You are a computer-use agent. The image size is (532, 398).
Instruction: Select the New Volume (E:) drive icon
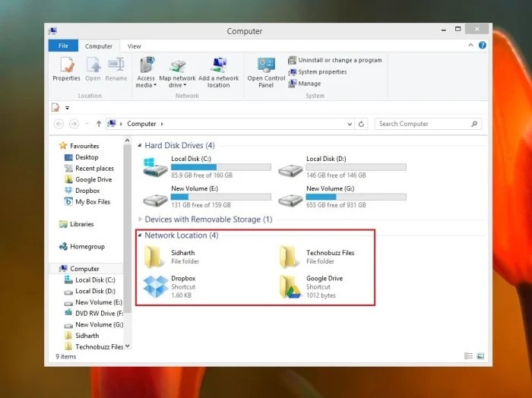[x=155, y=199]
